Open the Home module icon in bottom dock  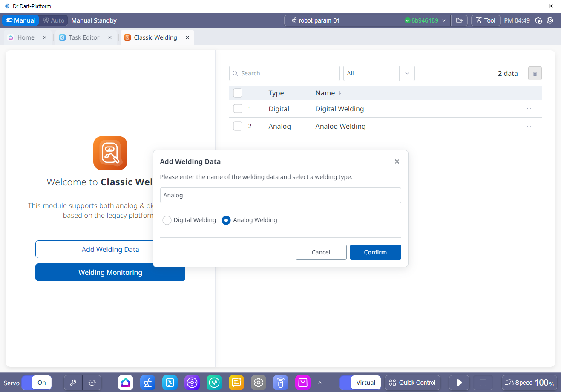pos(126,383)
